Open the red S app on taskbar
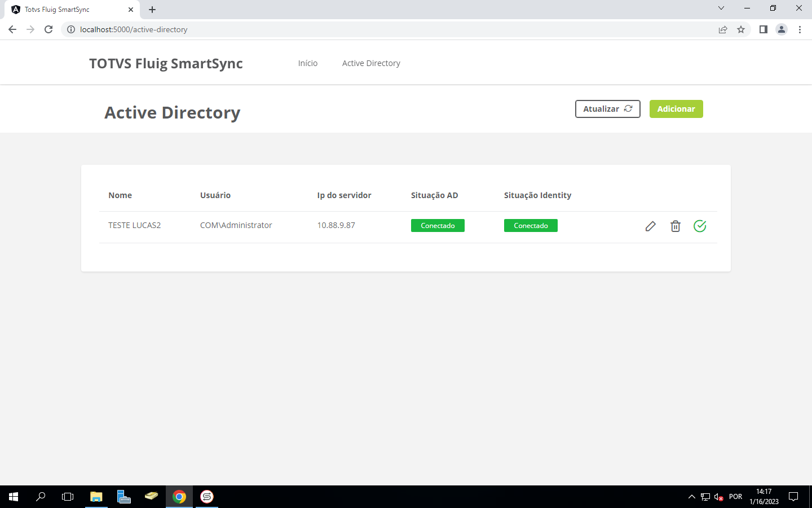The height and width of the screenshot is (508, 812). tap(207, 497)
